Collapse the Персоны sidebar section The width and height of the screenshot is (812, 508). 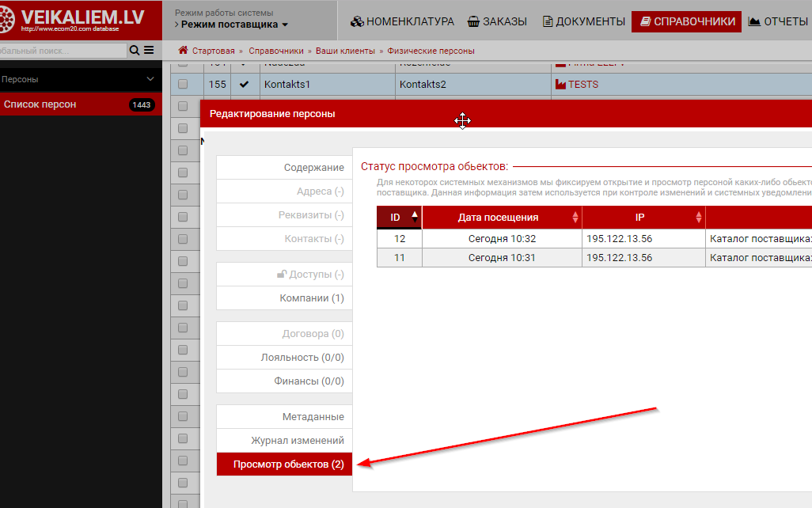click(x=150, y=79)
